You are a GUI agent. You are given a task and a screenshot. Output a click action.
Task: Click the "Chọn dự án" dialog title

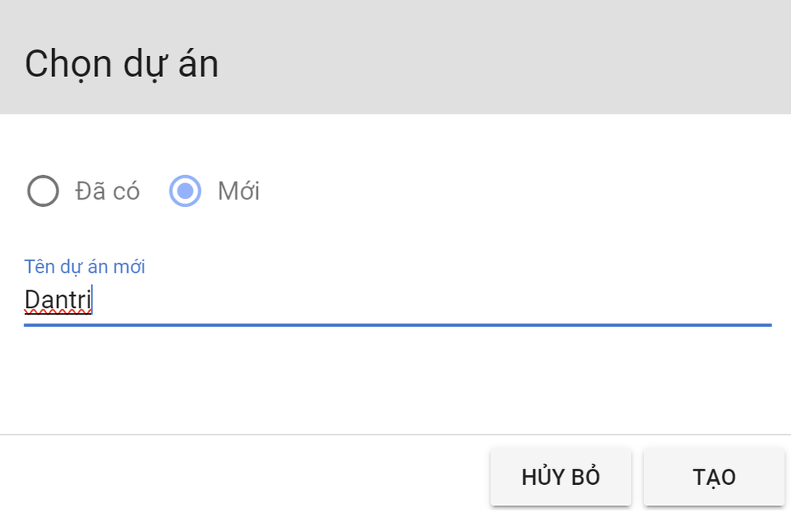122,64
